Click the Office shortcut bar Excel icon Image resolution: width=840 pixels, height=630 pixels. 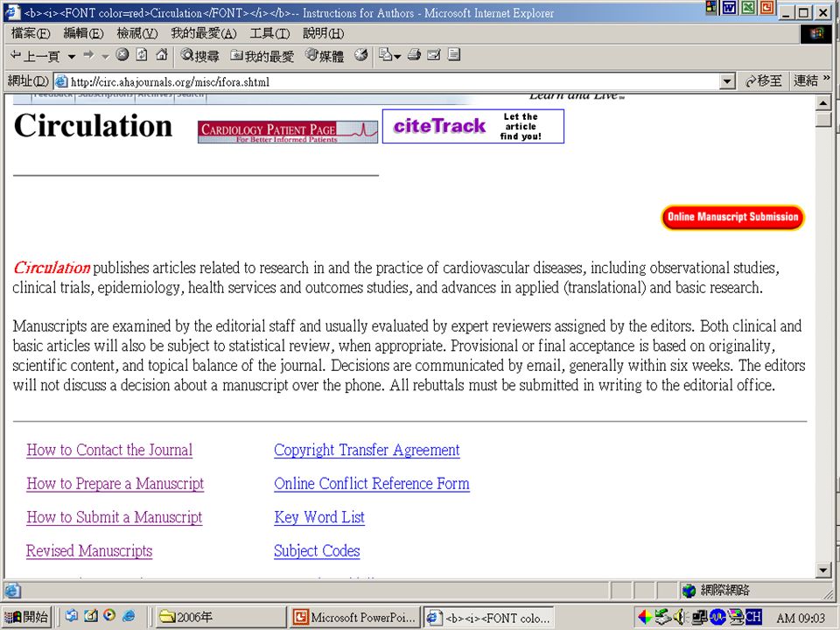pos(748,8)
